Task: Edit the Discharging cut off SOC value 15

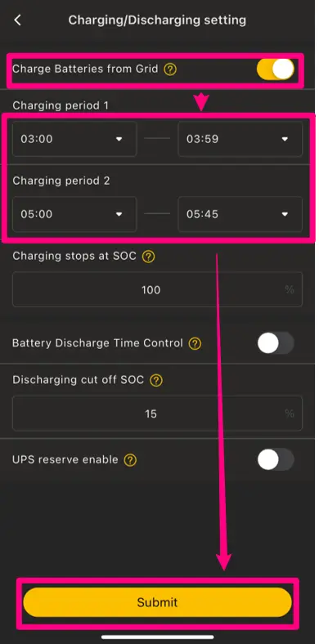Action: (x=157, y=414)
